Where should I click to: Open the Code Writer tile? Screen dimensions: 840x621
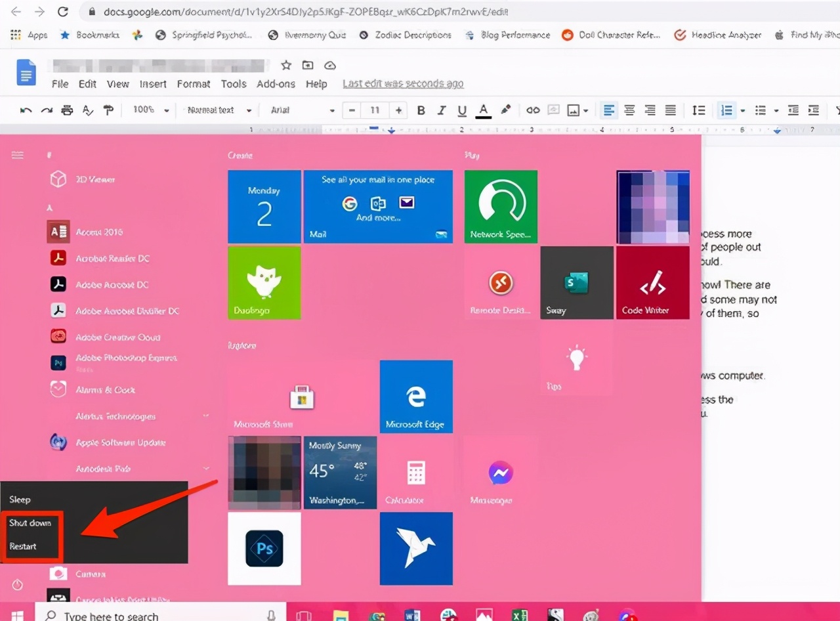653,282
